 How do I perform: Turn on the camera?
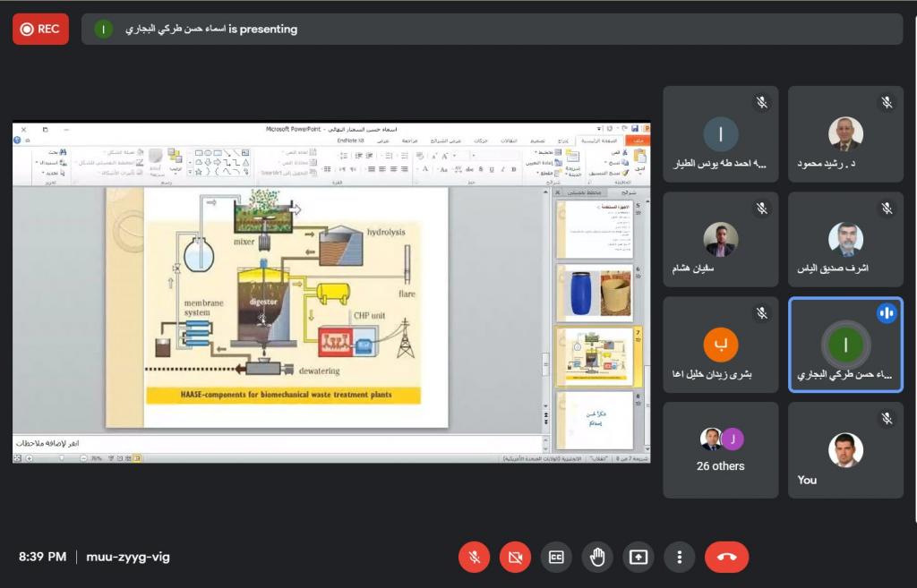[515, 557]
